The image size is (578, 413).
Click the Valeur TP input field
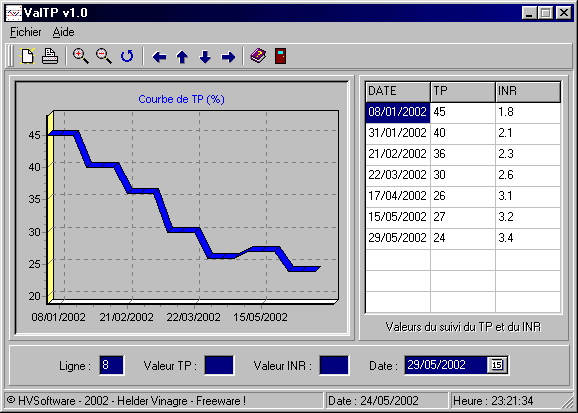(219, 365)
